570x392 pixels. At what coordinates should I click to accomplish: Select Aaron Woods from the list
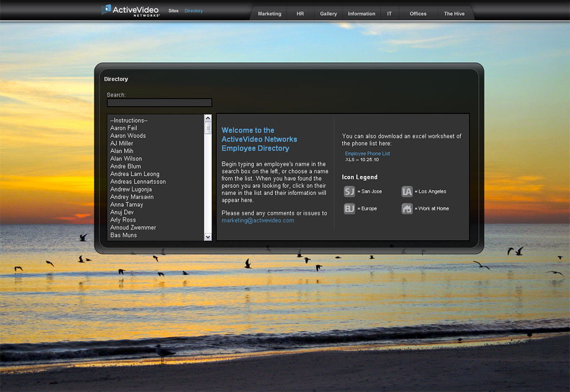click(155, 135)
